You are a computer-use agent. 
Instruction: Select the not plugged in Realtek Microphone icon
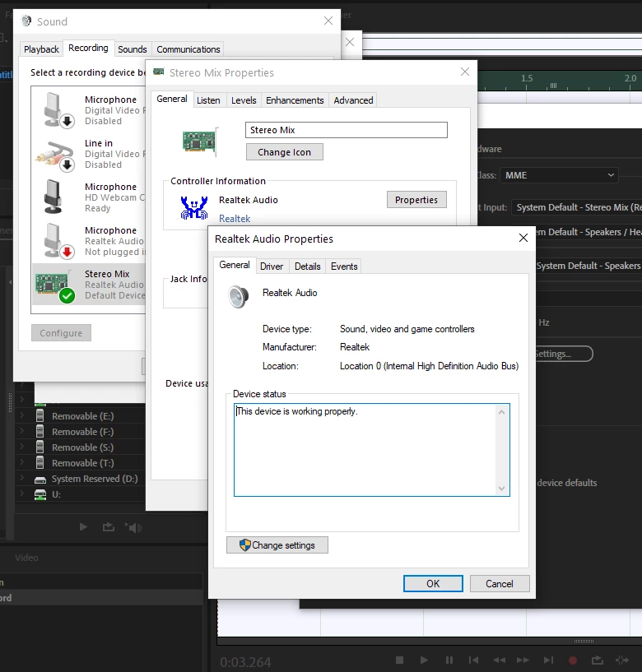[x=58, y=240]
